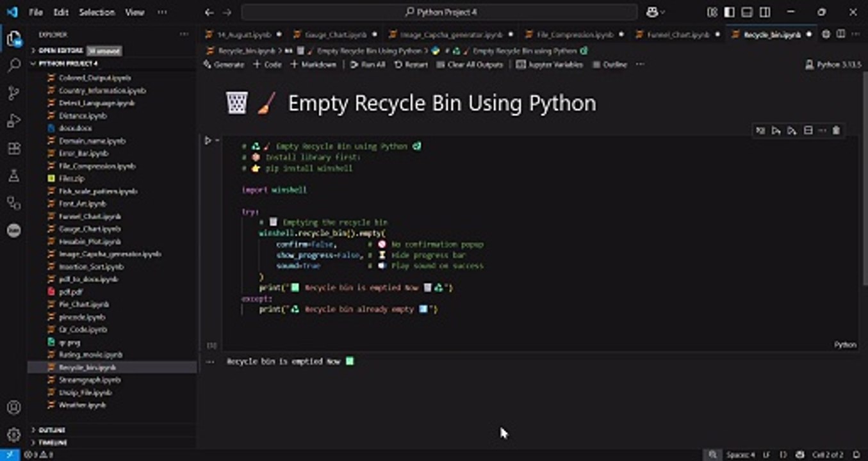The height and width of the screenshot is (461, 868).
Task: Open cell output more actions ellipsis
Action: click(209, 362)
